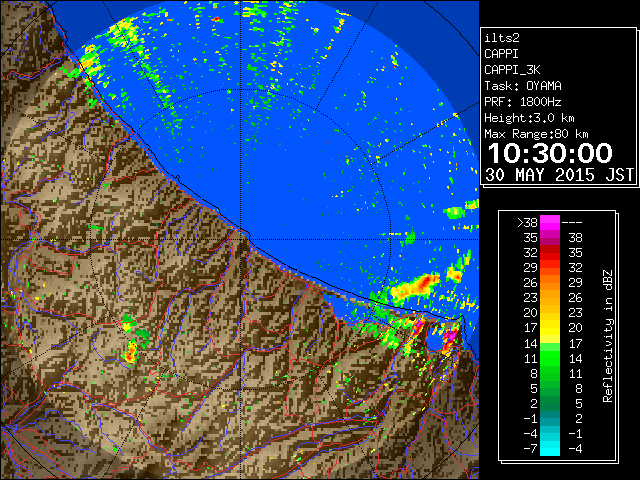Click the magenta echo cell inside the coastal lagoon
Viewport: 640px width, 480px height.
[451, 337]
